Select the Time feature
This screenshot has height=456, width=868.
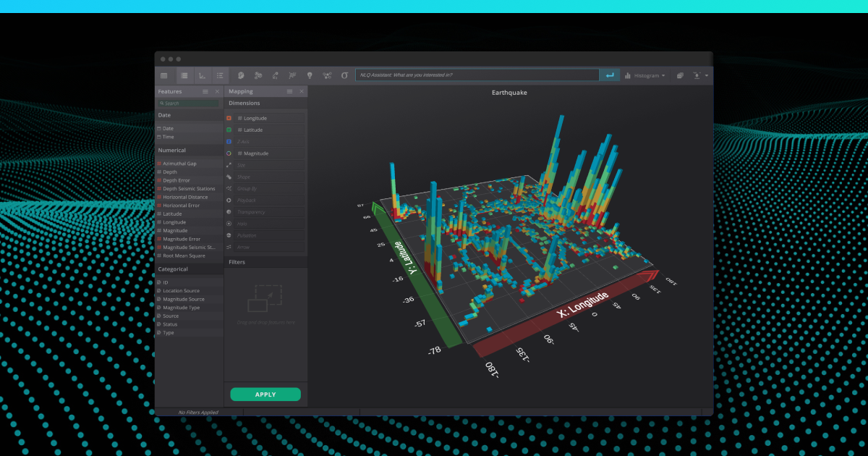point(189,137)
